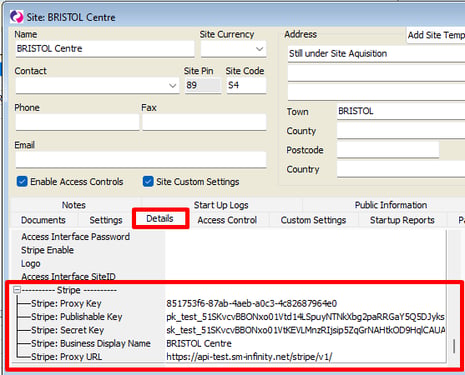Screen dimensions: 465x375
Task: Click the Country input field
Action: (x=401, y=169)
